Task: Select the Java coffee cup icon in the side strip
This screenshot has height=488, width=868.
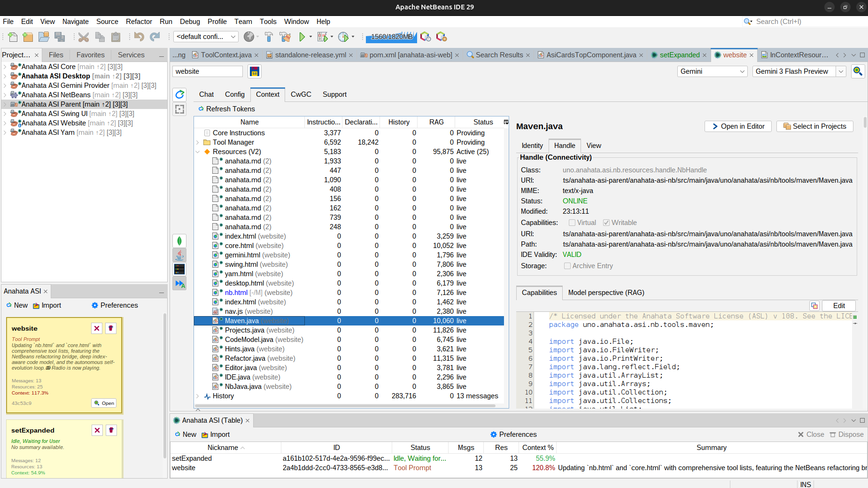Action: [179, 255]
